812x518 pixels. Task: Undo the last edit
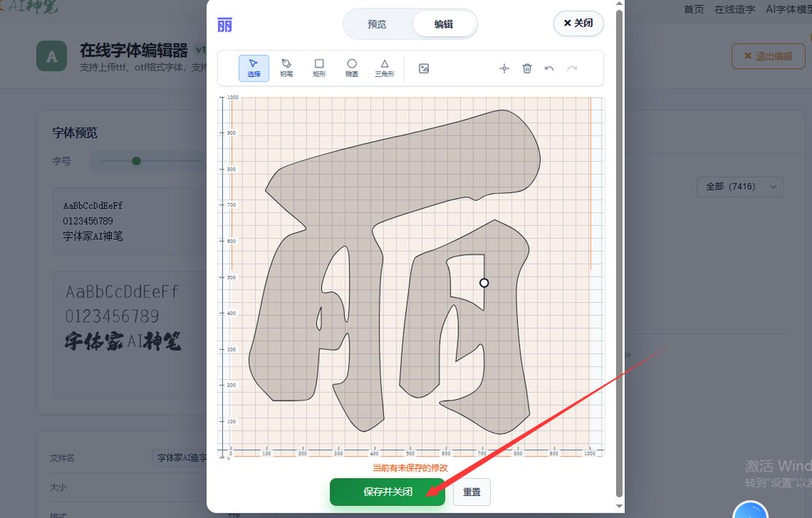(550, 69)
